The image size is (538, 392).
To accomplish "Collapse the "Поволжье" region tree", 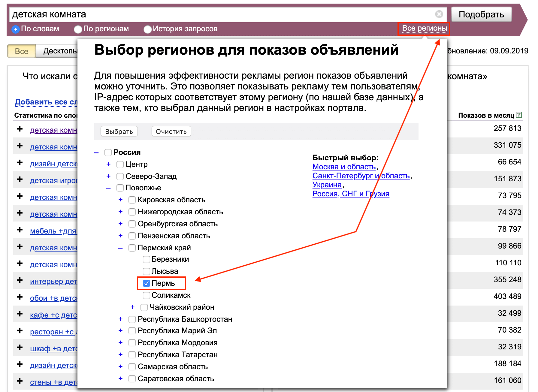I will click(x=108, y=188).
